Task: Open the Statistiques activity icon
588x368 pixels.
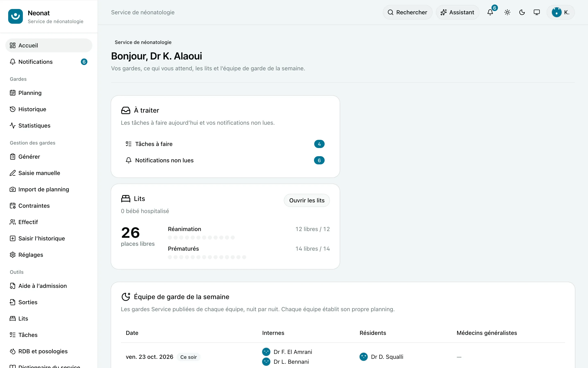Action: coord(13,126)
